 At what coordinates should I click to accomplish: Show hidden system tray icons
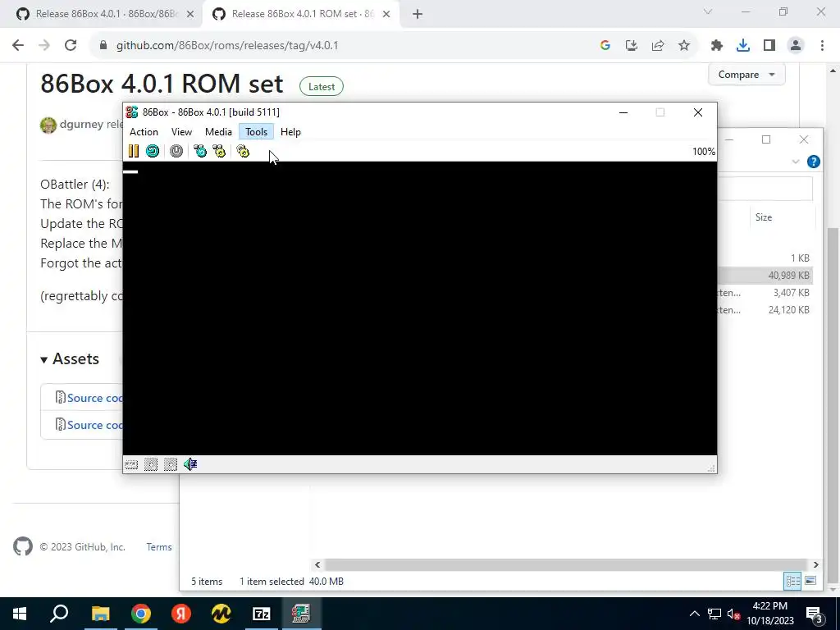(694, 614)
